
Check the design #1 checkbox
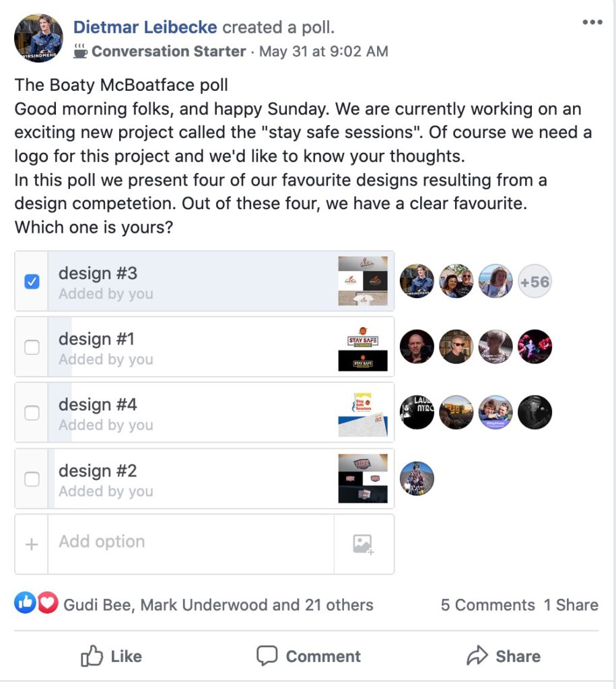[x=32, y=347]
